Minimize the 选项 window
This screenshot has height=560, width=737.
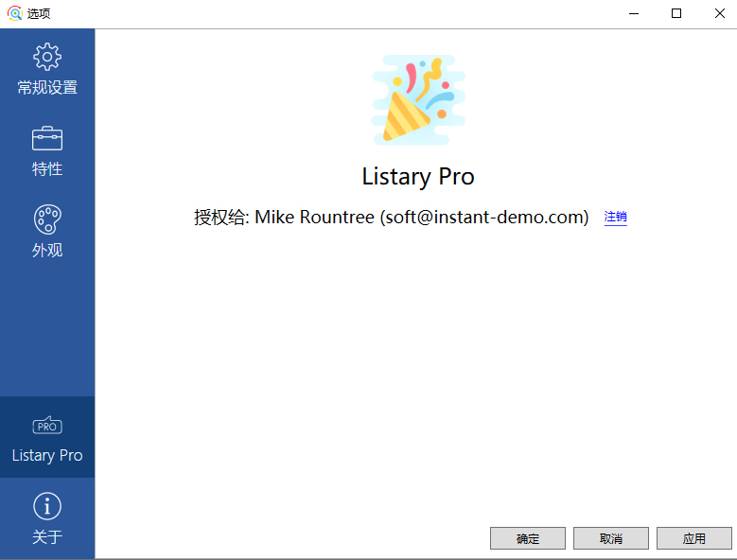point(634,13)
